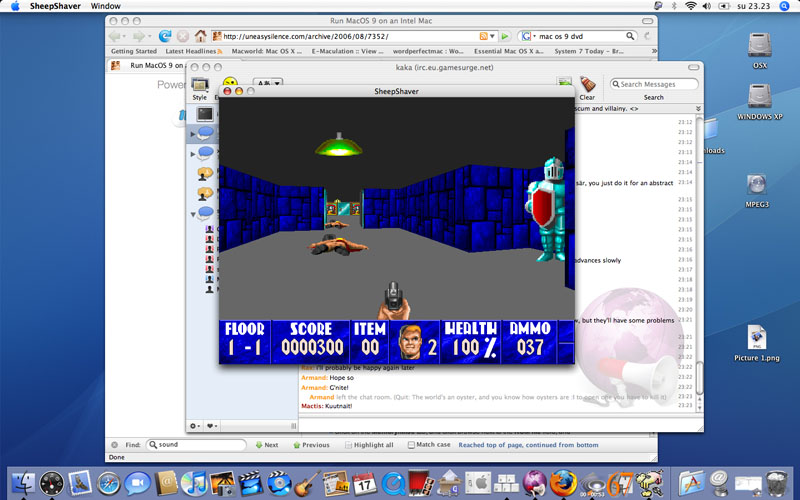Open Finder from the Dock
Screen dimensions: 800x500
(x=23, y=483)
